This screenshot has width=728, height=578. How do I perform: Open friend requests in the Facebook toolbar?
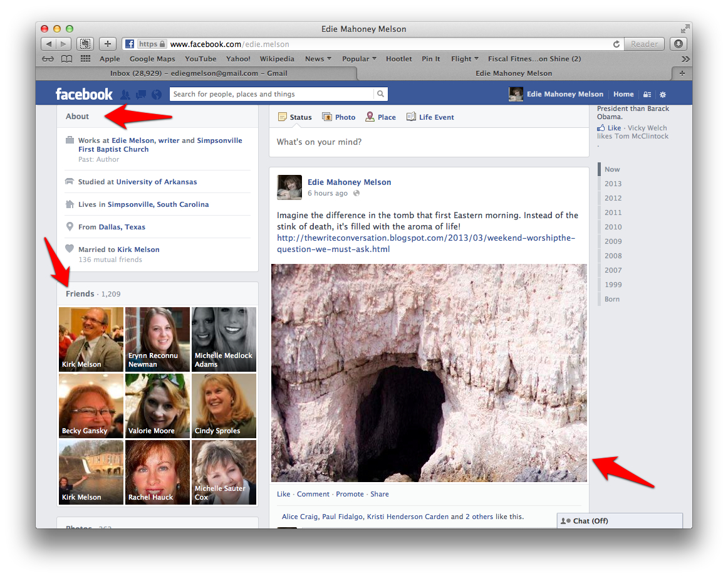click(125, 93)
